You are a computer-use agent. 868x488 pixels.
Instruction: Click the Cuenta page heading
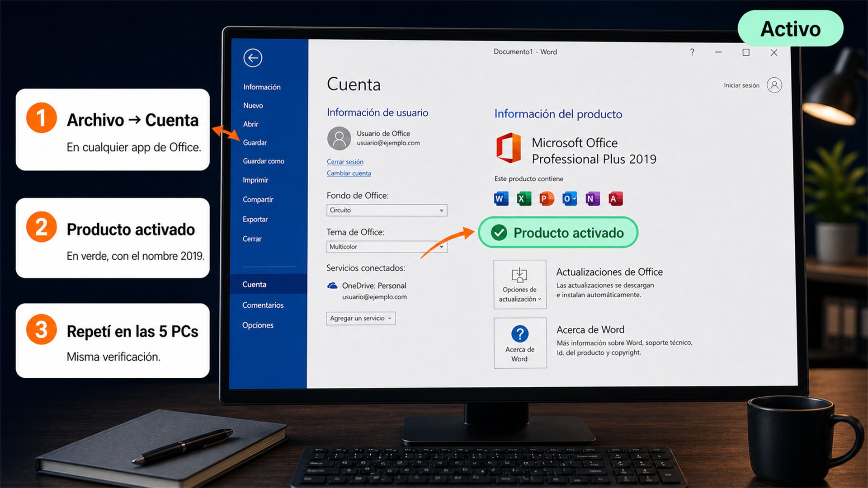[x=354, y=84]
